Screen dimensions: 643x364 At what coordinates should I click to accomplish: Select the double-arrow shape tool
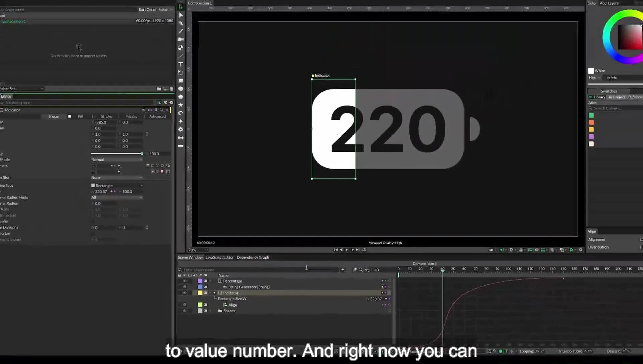[181, 138]
